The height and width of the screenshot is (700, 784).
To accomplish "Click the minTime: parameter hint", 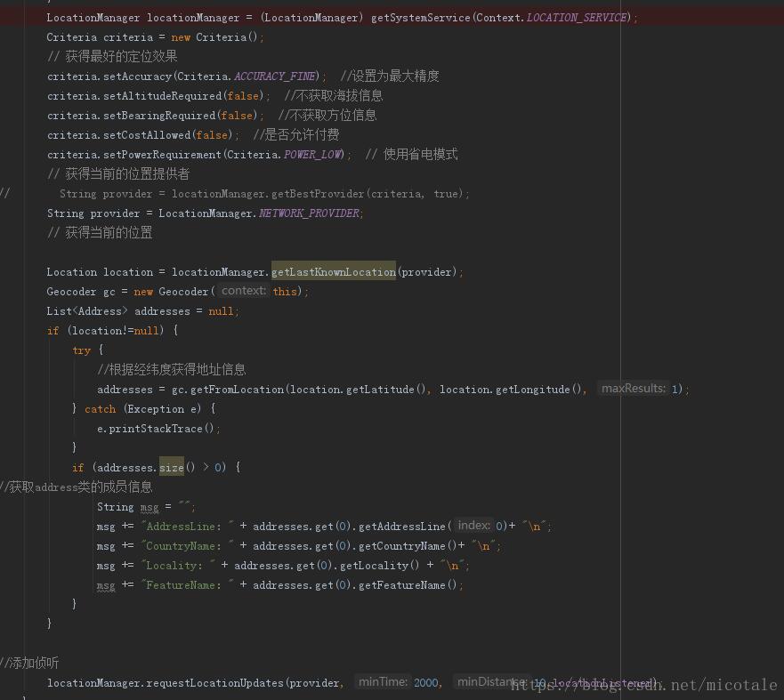I will pos(383,682).
